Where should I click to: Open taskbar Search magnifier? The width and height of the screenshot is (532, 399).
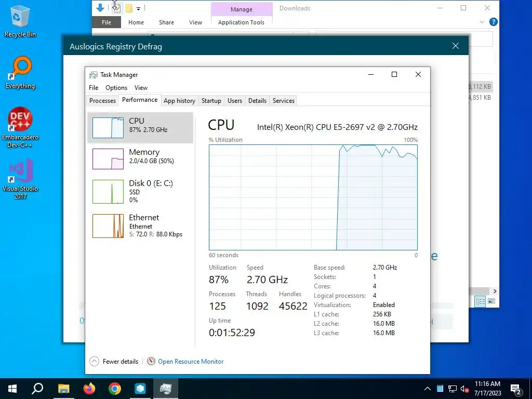(x=37, y=389)
